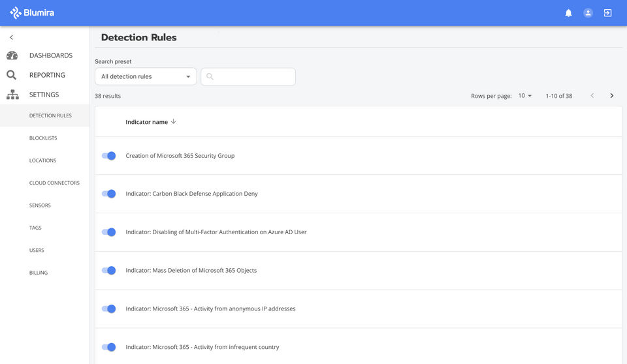Disable the Carbon Black Defense Application Deny rule
Viewport: 627px width, 364px height.
point(109,193)
